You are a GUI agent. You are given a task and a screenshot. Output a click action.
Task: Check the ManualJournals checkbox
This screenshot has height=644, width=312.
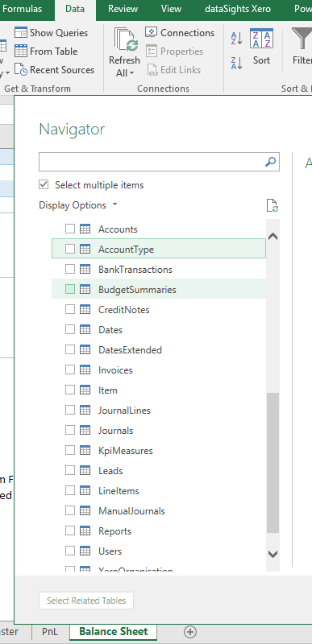click(x=70, y=511)
